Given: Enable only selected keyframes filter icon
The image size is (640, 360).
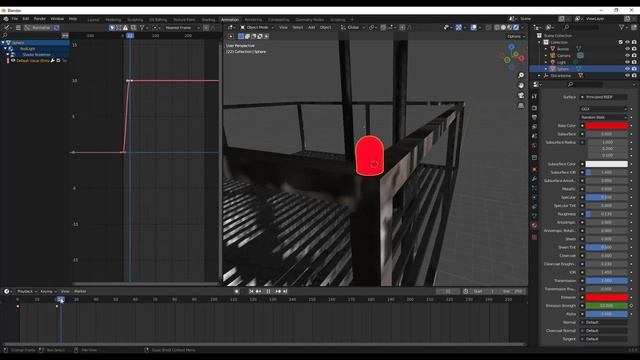Looking at the screenshot, I should (x=112, y=28).
